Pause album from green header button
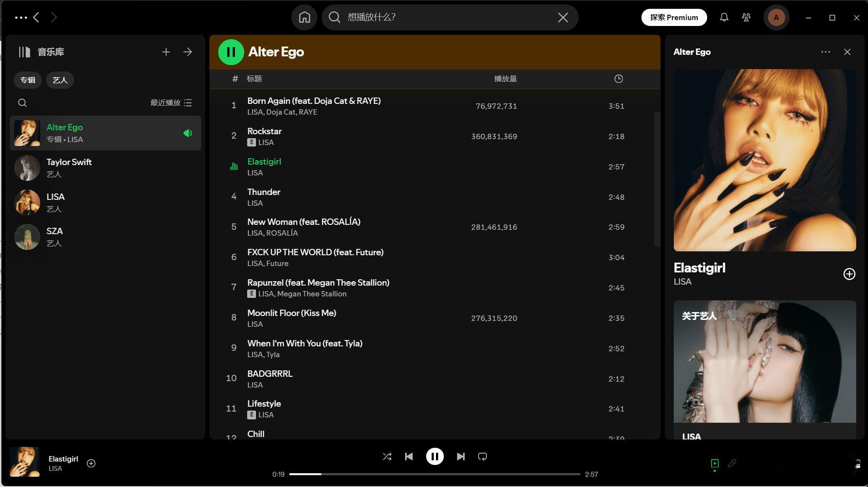The image size is (868, 487). [231, 52]
